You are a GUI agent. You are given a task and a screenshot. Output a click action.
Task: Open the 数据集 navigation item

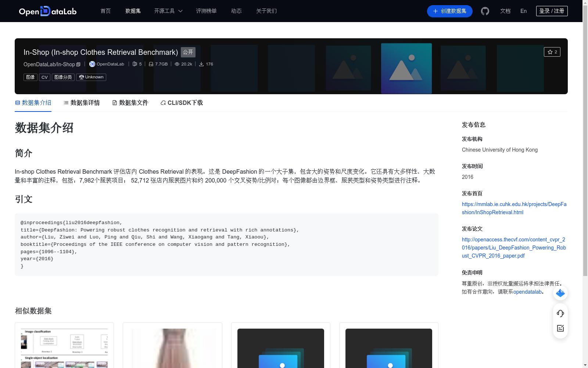point(133,11)
